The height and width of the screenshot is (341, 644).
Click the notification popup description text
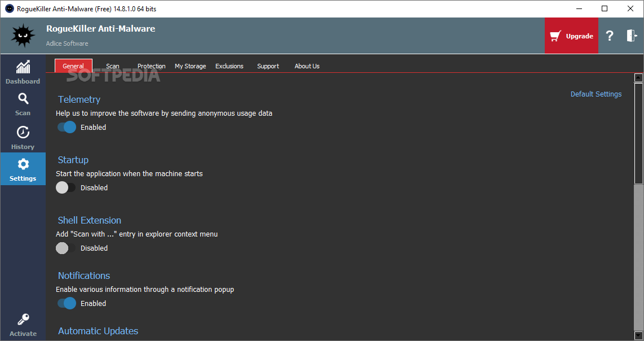pos(145,290)
